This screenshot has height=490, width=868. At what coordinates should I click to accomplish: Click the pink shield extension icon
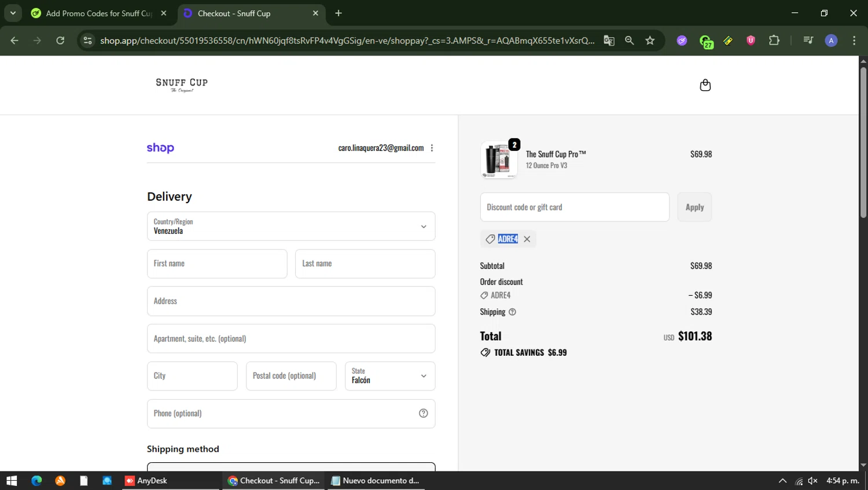tap(751, 40)
